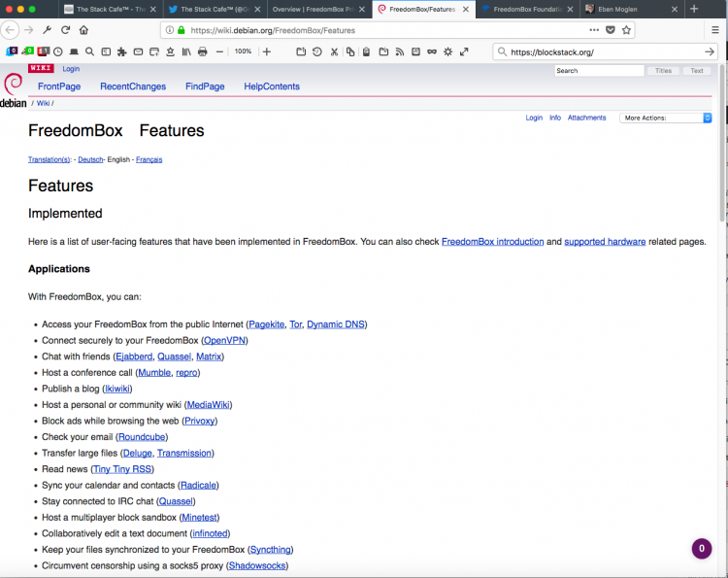The width and height of the screenshot is (728, 578).
Task: Open preferences gear icon in toolbar
Action: (447, 51)
